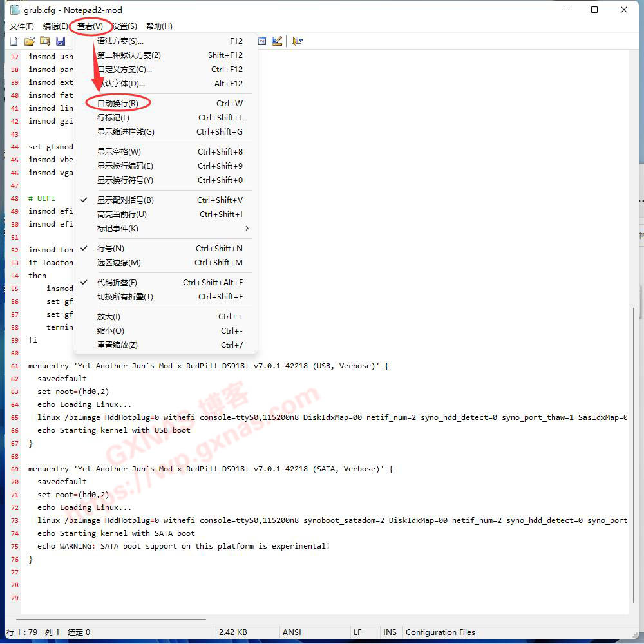Open the 文件(F) menu
The height and width of the screenshot is (644, 644).
coord(22,26)
